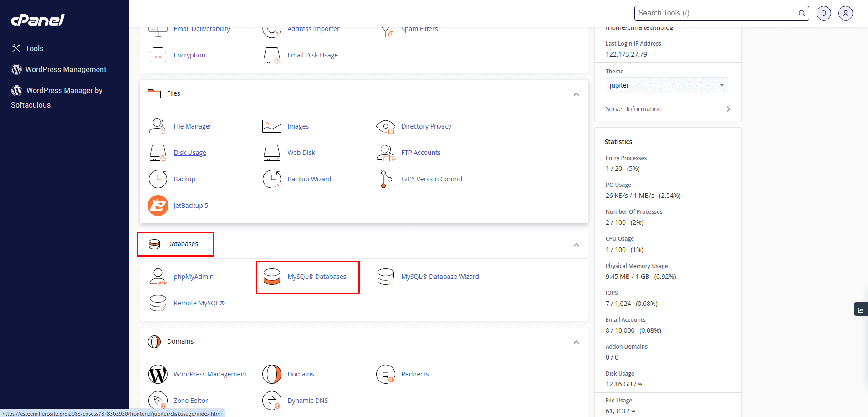Open WordPress Management in the sidebar
This screenshot has width=868, height=417.
pos(66,69)
